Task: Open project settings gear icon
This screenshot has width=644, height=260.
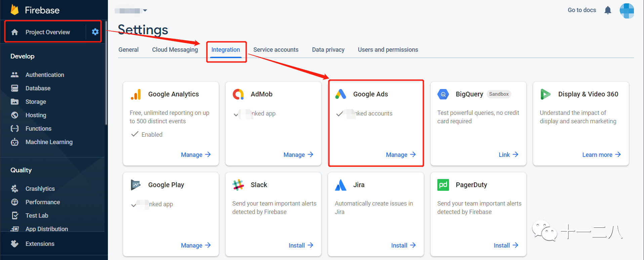Action: [x=95, y=32]
